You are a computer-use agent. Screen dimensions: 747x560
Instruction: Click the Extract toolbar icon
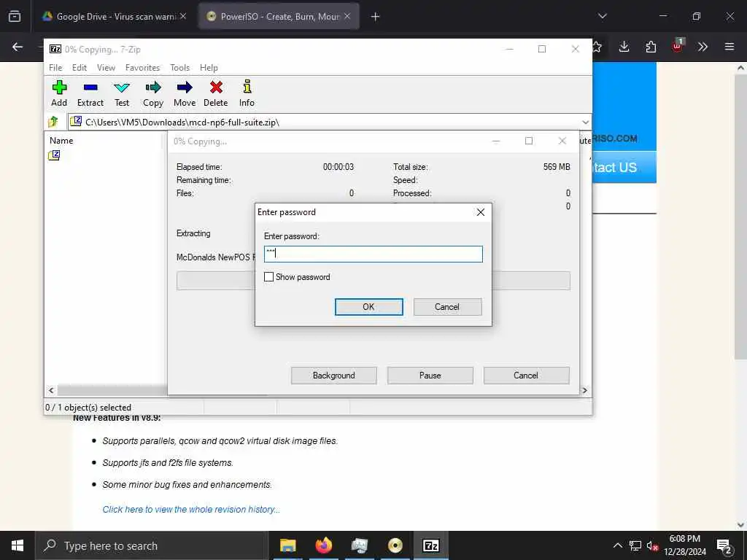point(90,93)
